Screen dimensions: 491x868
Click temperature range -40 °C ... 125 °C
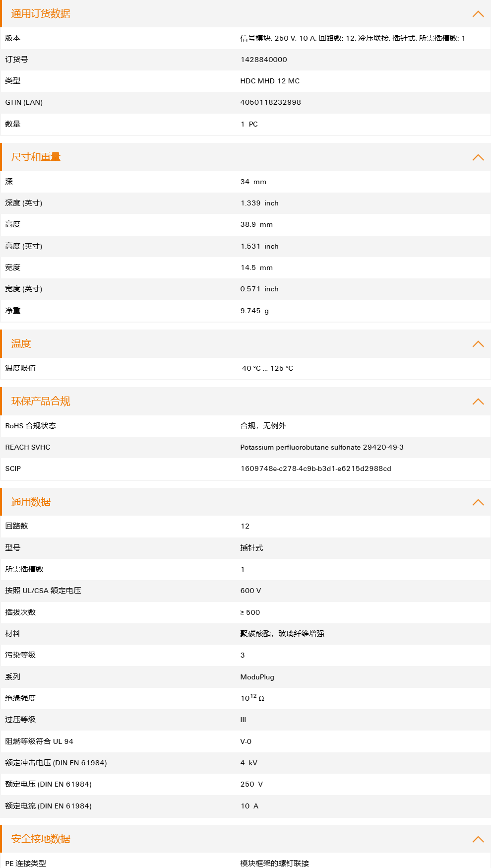tap(267, 368)
